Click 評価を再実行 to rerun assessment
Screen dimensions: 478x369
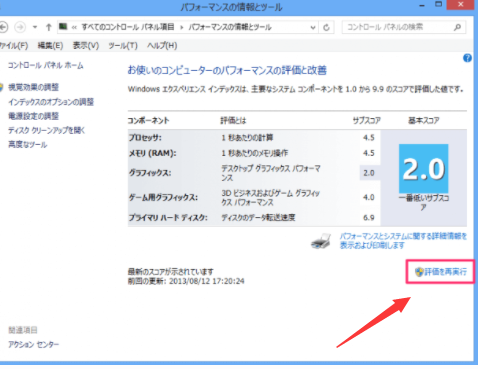(445, 272)
